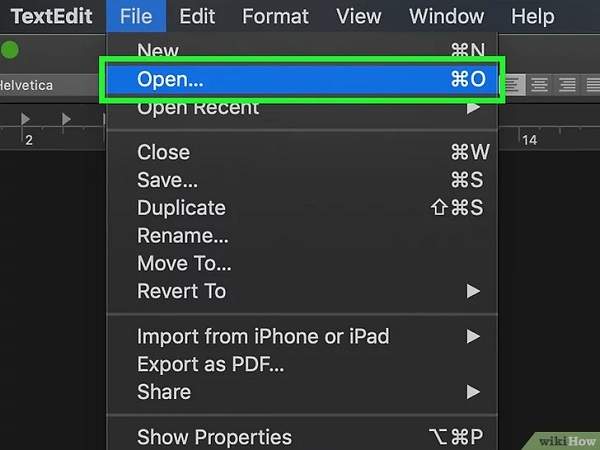Image resolution: width=600 pixels, height=450 pixels.
Task: Center-align text using the toolbar icon
Action: (541, 85)
